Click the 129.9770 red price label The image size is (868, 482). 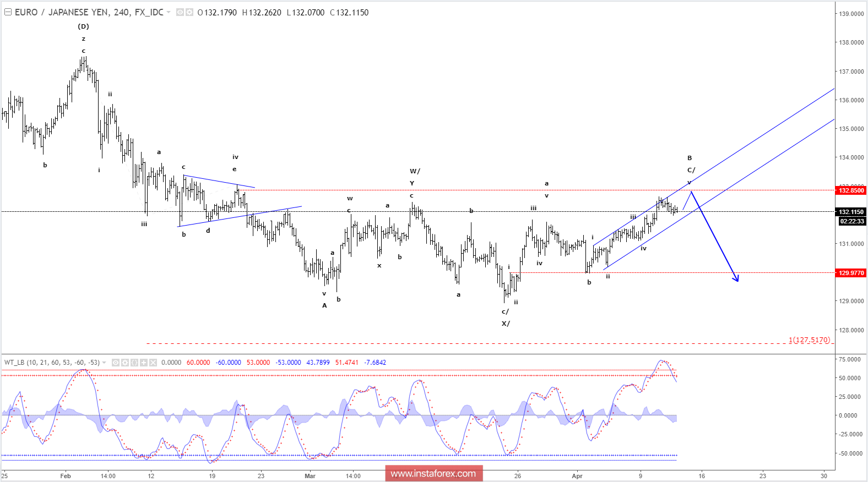[x=851, y=273]
